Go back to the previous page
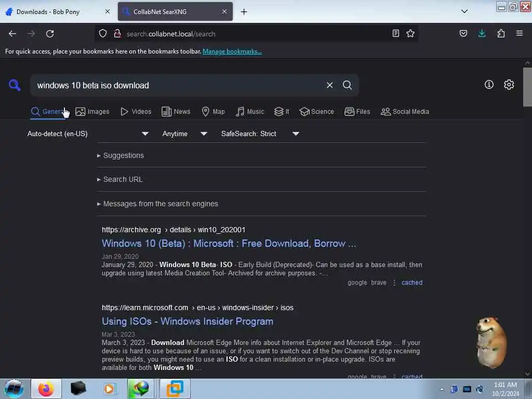532x399 pixels. tap(12, 34)
